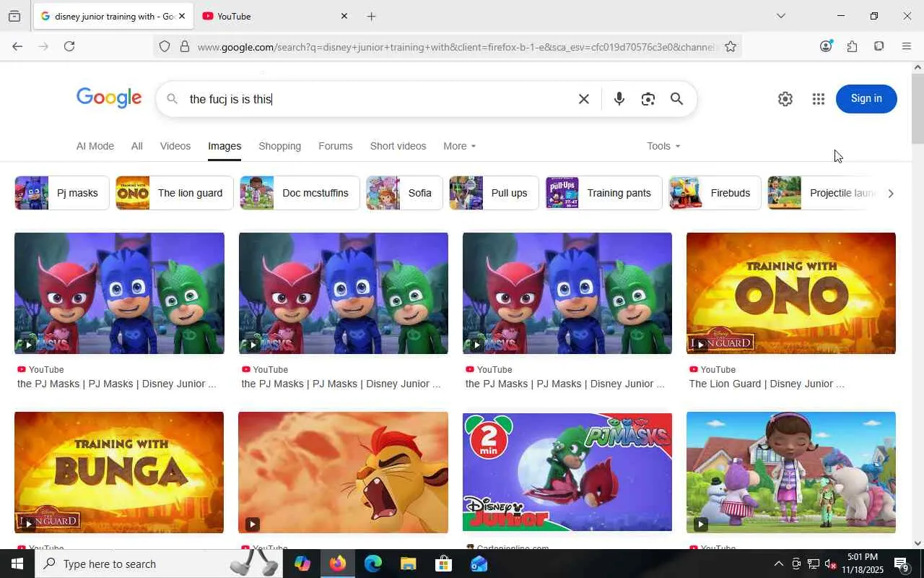Show more suggestion chips with the arrow
Image resolution: width=924 pixels, height=578 pixels.
[x=890, y=193]
